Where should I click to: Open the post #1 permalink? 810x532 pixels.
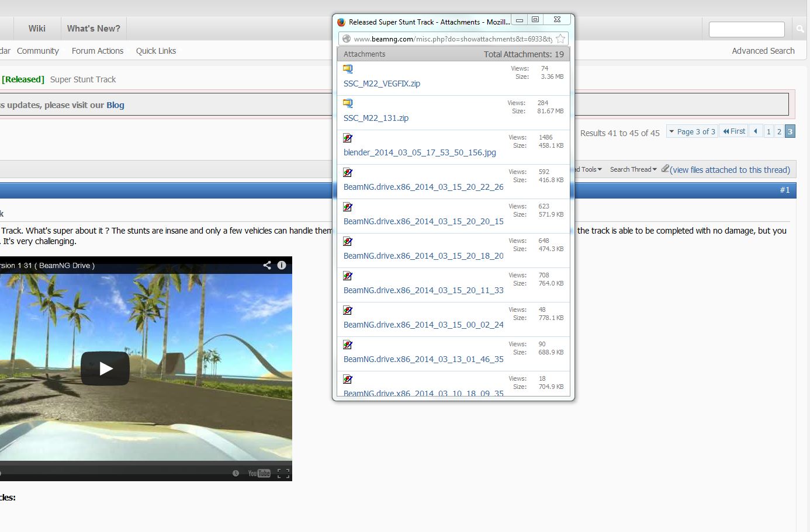point(785,190)
